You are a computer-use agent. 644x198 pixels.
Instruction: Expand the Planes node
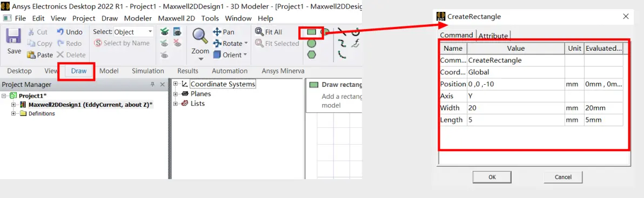coord(176,93)
